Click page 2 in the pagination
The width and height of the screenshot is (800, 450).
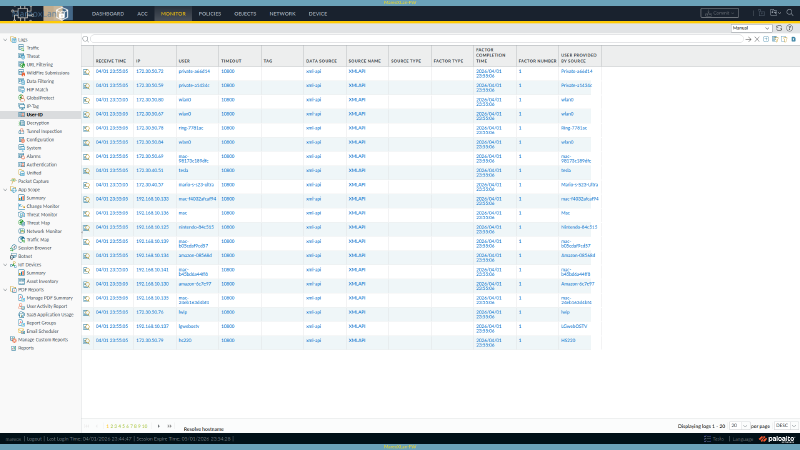(x=111, y=426)
